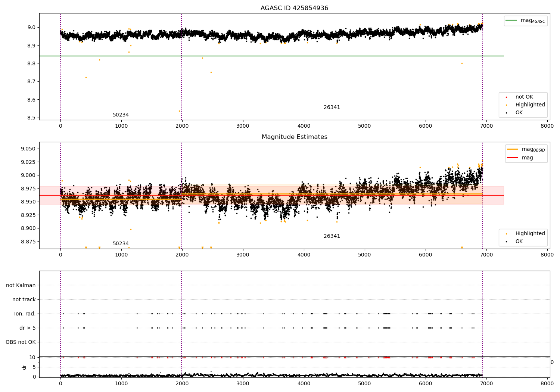Click the 5 tick on the dr axis
Viewport: 560px width, 392px height.
click(34, 367)
